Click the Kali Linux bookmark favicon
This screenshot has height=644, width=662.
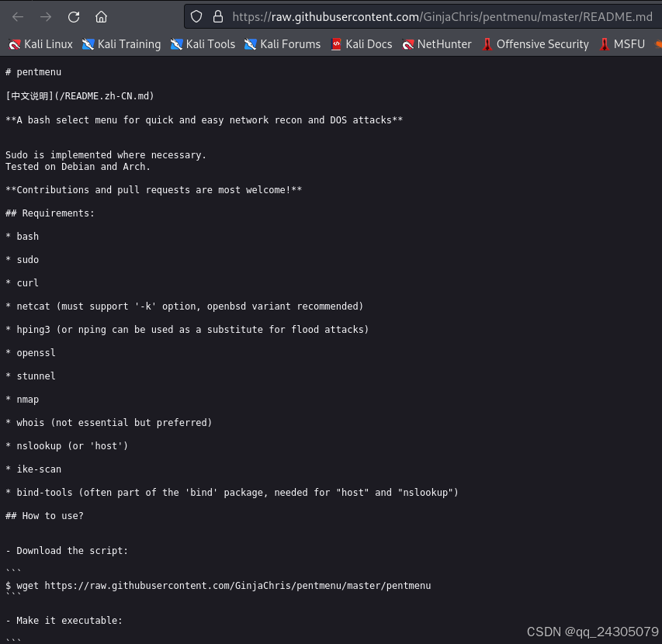(14, 44)
